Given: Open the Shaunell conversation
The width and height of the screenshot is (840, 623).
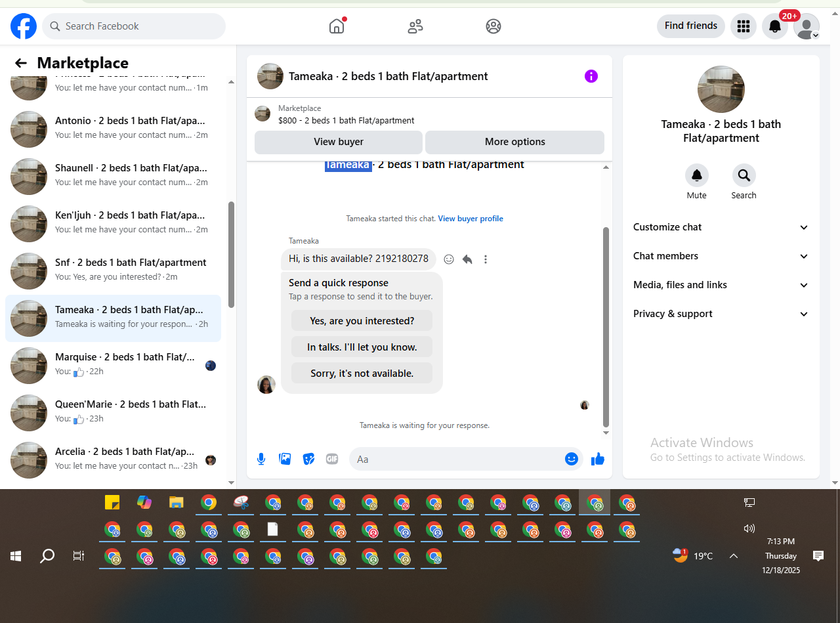Looking at the screenshot, I should (113, 176).
